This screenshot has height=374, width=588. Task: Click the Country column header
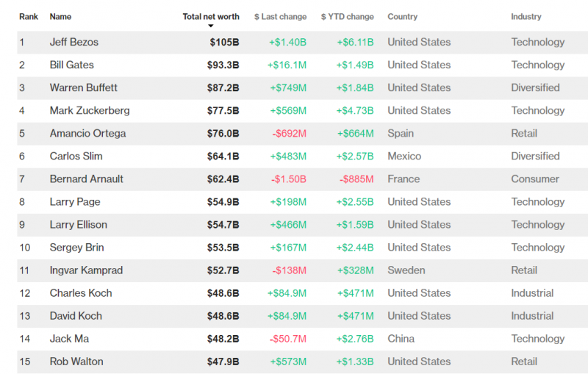[x=402, y=16]
